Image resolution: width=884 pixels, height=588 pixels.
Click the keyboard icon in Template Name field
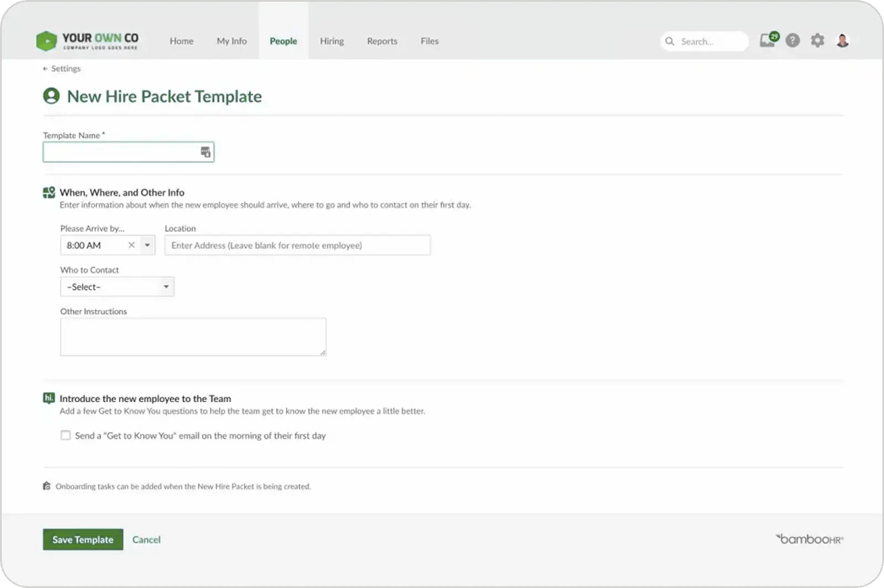(205, 151)
